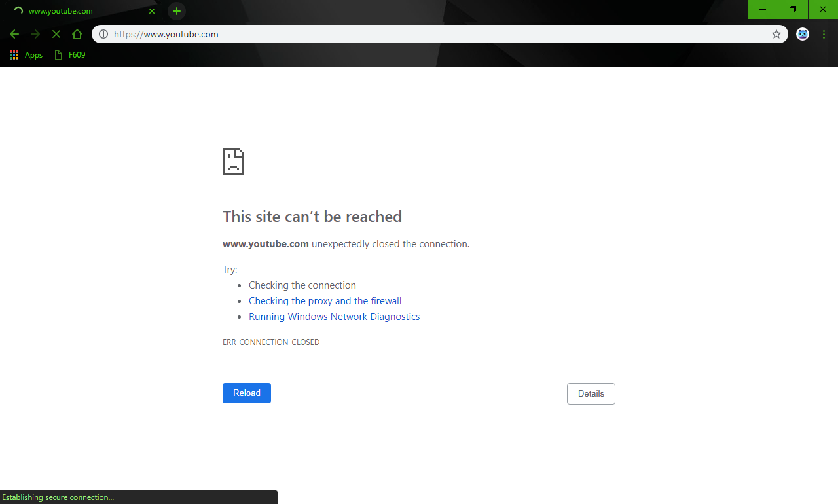This screenshot has height=504, width=838.
Task: Go back using the back arrow
Action: (14, 34)
